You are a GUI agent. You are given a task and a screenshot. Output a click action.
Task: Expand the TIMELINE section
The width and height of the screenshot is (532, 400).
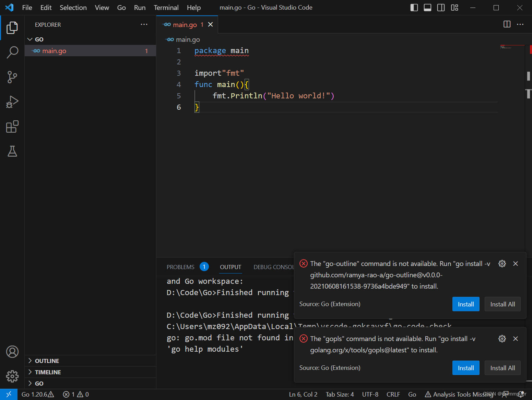(90, 372)
